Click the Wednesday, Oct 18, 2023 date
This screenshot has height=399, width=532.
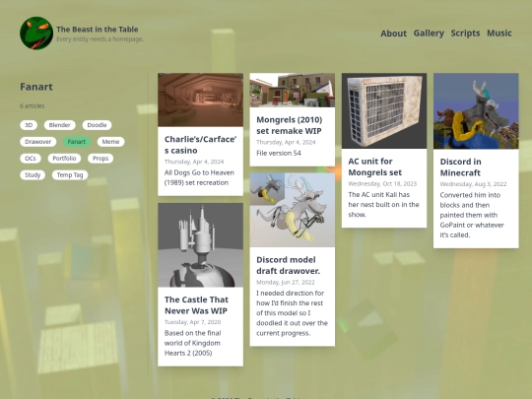(382, 184)
